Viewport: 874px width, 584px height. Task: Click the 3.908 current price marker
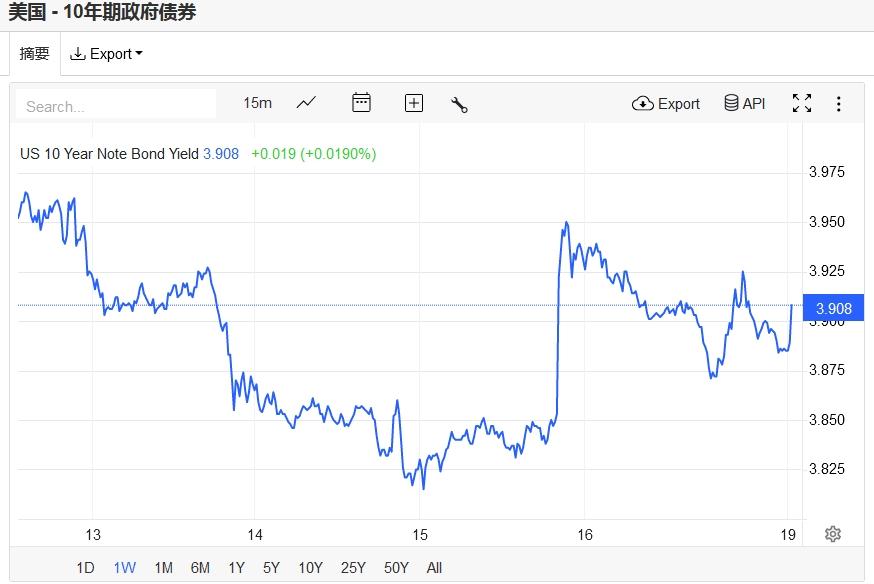pyautogui.click(x=833, y=308)
